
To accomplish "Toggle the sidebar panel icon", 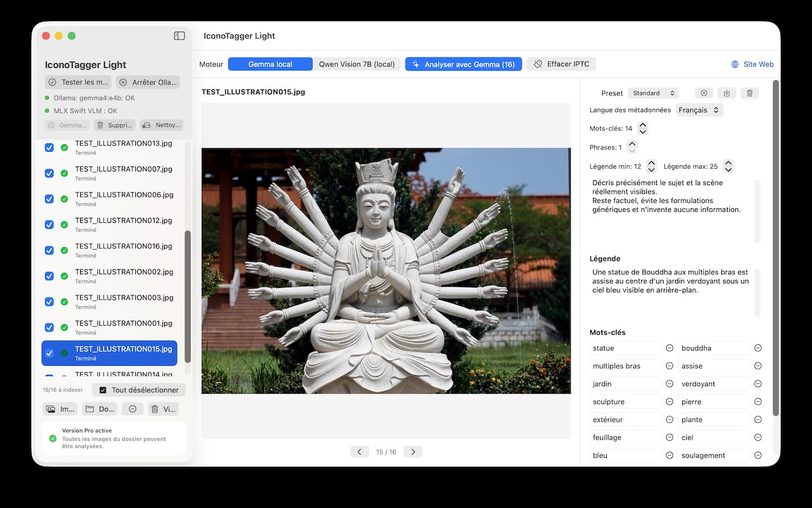I will click(179, 36).
